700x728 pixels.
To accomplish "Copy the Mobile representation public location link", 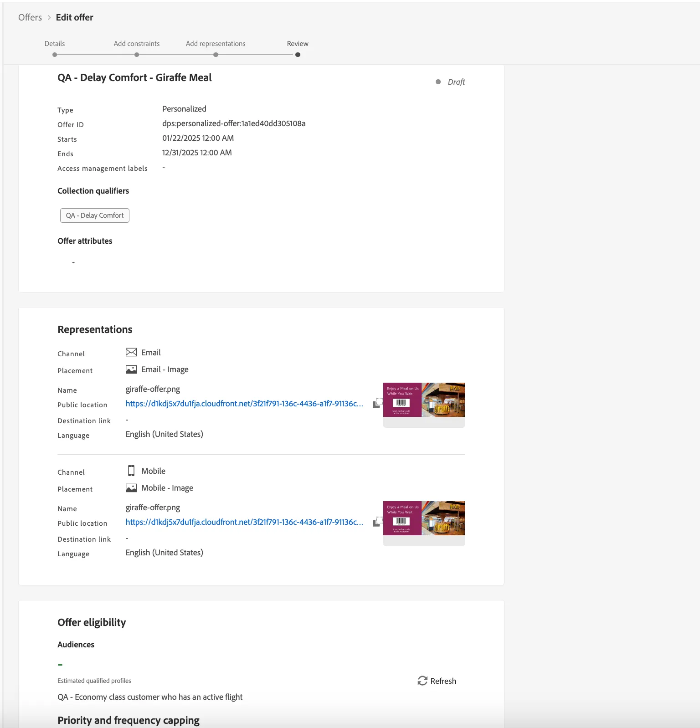I will [x=378, y=522].
